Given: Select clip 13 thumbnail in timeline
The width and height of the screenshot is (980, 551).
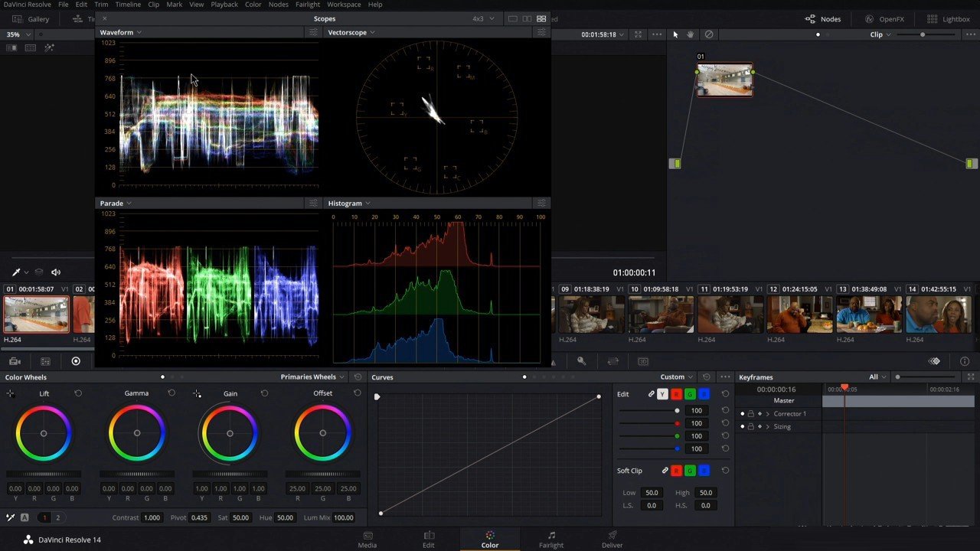Looking at the screenshot, I should click(869, 315).
